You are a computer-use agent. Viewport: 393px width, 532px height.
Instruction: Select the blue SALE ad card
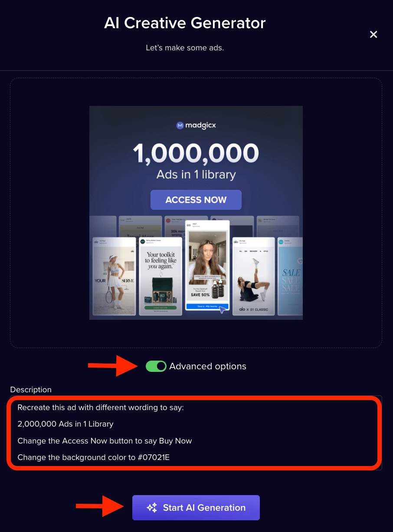tap(290, 276)
